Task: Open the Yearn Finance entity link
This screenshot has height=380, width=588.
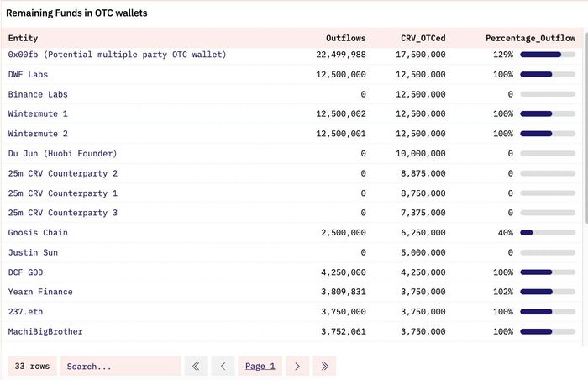Action: click(40, 292)
